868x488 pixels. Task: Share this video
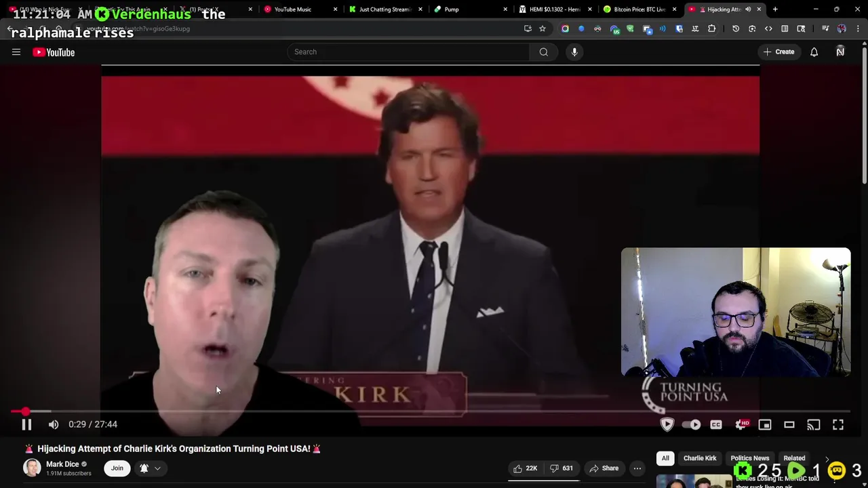(604, 468)
